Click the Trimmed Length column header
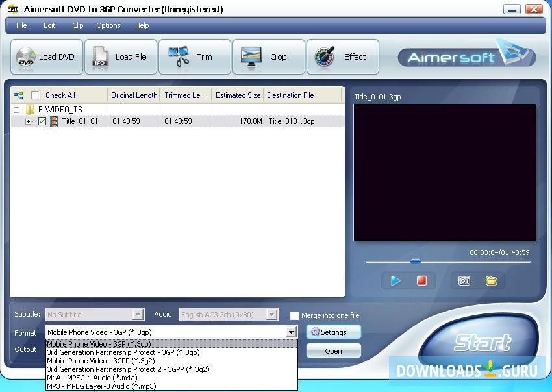This screenshot has height=392, width=552. point(186,95)
